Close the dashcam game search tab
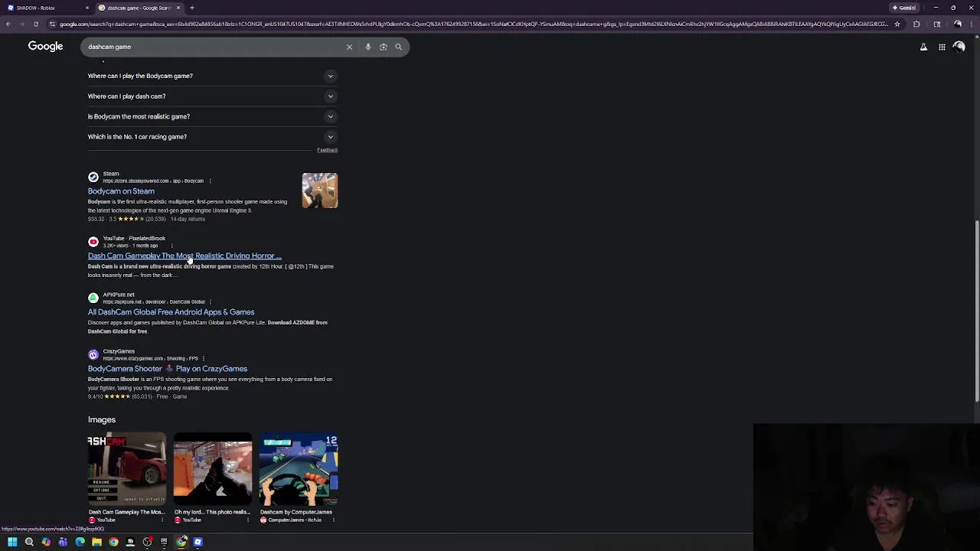Image resolution: width=980 pixels, height=551 pixels. pos(178,8)
